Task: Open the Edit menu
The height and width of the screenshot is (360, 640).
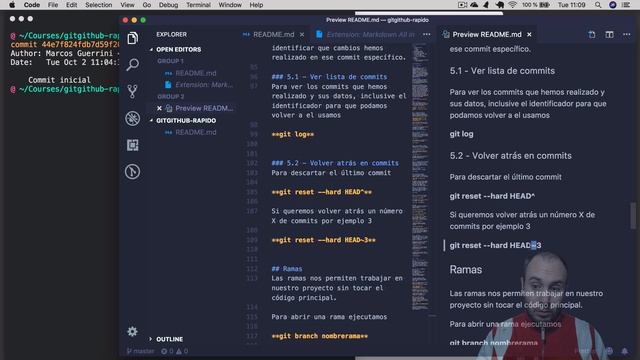Action: 71,5
